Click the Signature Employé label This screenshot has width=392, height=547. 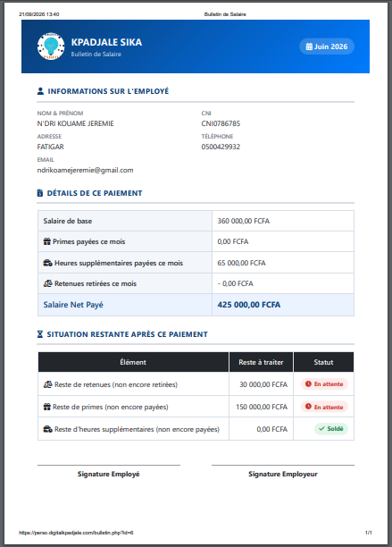click(109, 474)
